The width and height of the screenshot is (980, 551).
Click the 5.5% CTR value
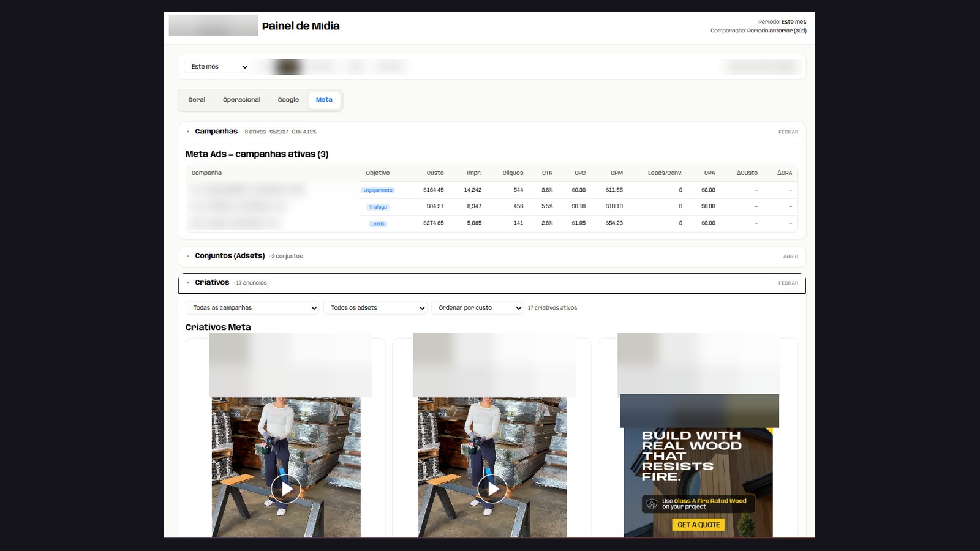coord(547,206)
